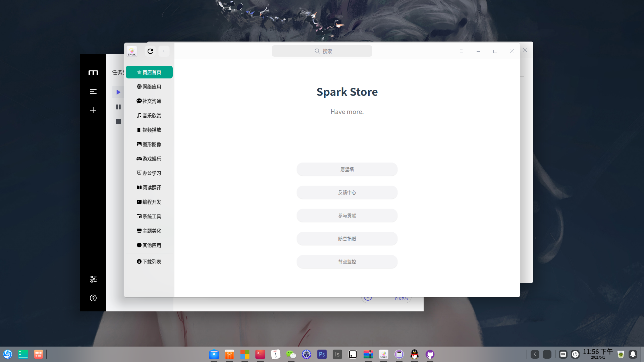
Task: Open 音乐欣赏 music category
Action: pyautogui.click(x=149, y=116)
